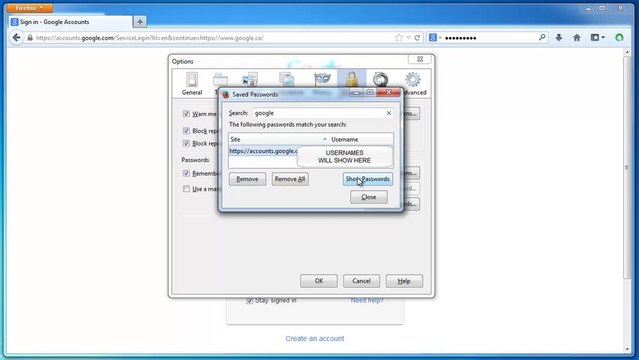
Task: Sort by Site column header
Action: coord(279,139)
